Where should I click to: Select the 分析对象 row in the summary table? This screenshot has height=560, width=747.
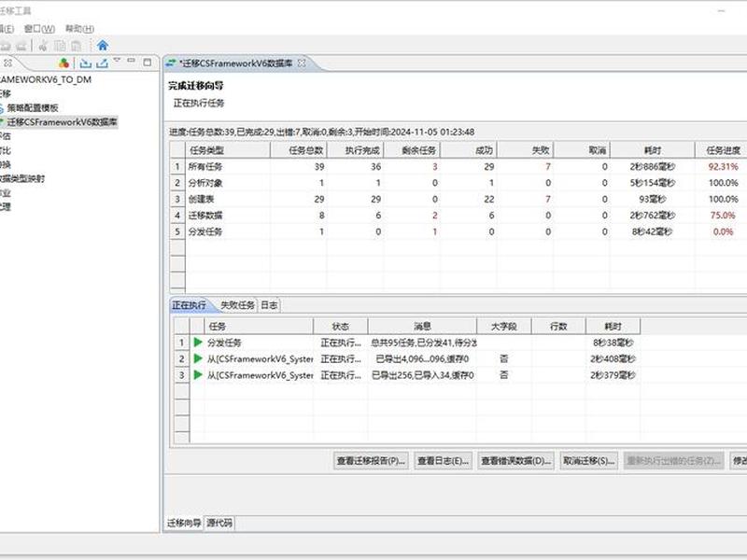(x=458, y=183)
